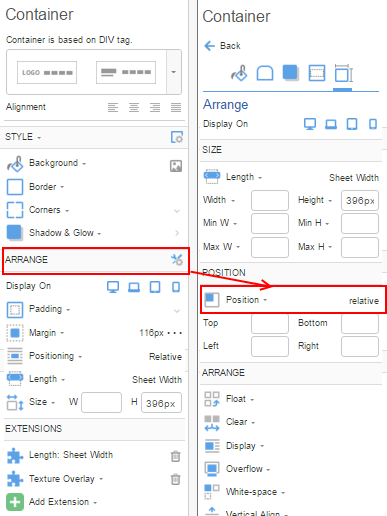Image resolution: width=387 pixels, height=516 pixels.
Task: Click the White-space icon
Action: [x=212, y=492]
